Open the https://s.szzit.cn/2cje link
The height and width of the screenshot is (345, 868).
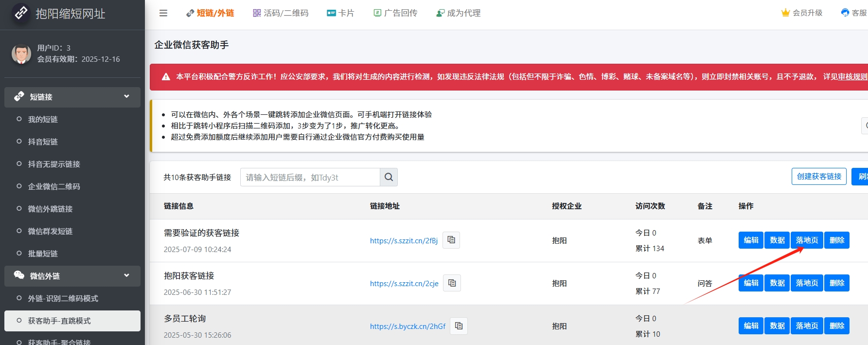click(x=404, y=283)
